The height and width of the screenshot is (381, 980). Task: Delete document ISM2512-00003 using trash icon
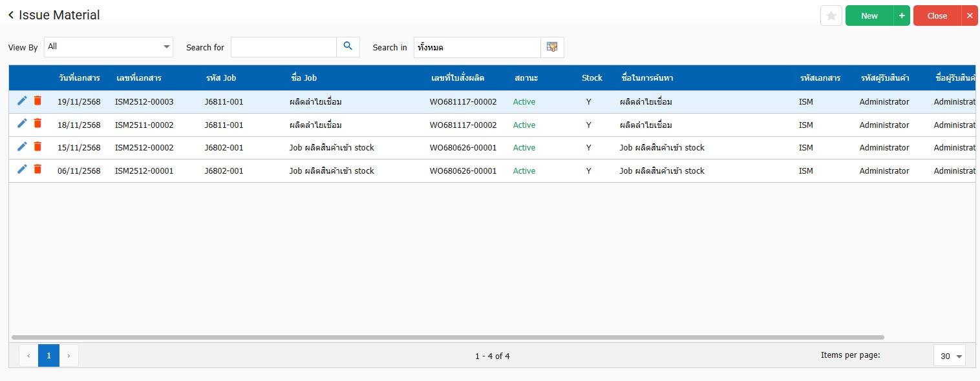tap(37, 101)
